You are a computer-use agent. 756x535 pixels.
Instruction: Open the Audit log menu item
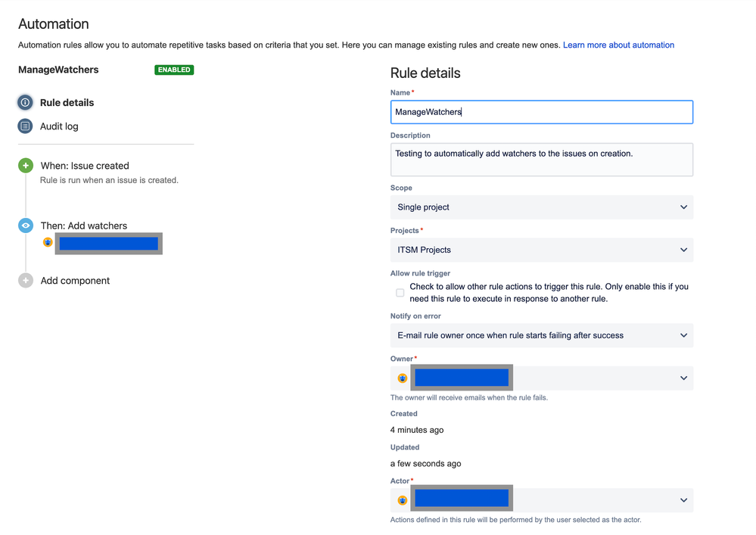(59, 126)
